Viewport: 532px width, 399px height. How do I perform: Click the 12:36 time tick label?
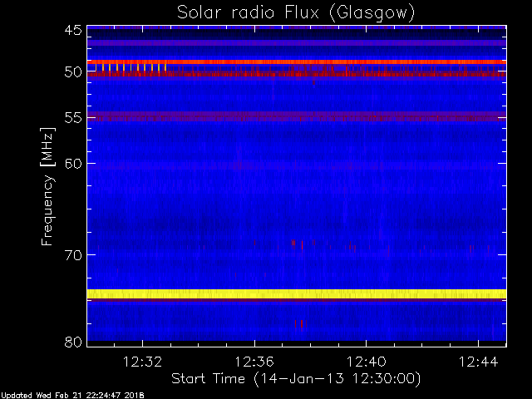pyautogui.click(x=254, y=362)
